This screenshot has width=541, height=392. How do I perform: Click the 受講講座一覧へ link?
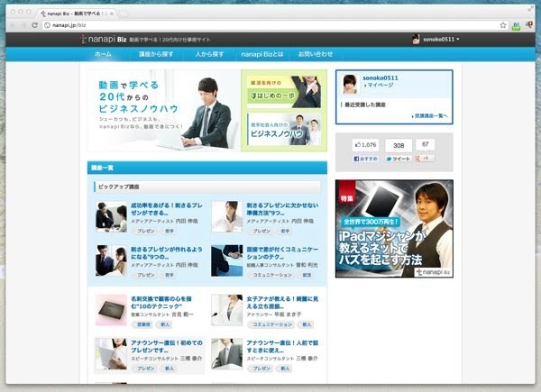431,116
